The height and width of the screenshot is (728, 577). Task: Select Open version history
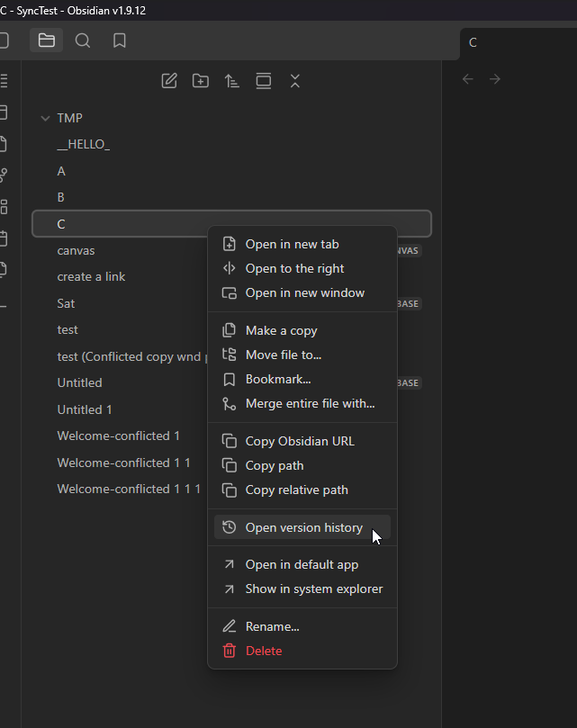[303, 527]
